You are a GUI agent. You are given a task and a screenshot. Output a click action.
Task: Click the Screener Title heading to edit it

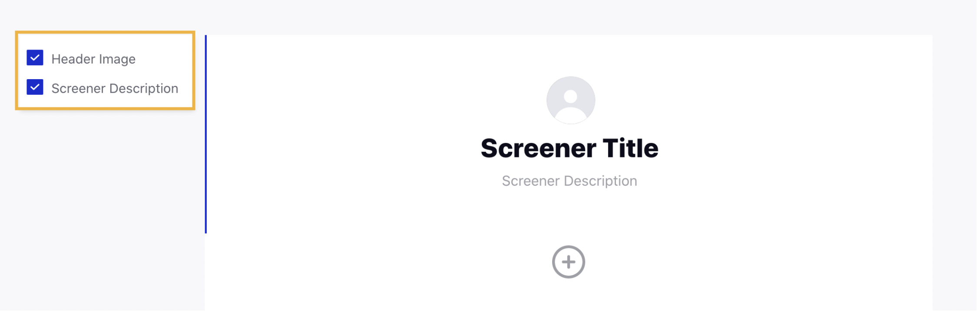[569, 148]
